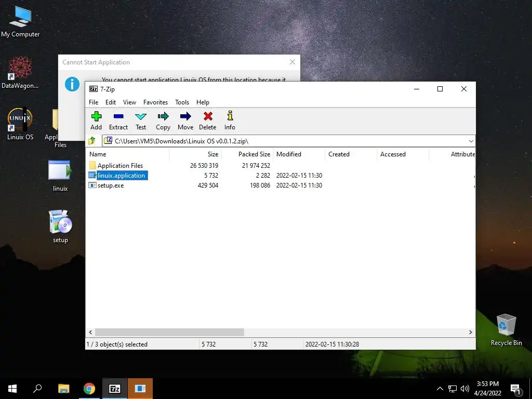Viewport: 532px width, 399px height.
Task: Open the Tools menu
Action: pos(182,102)
